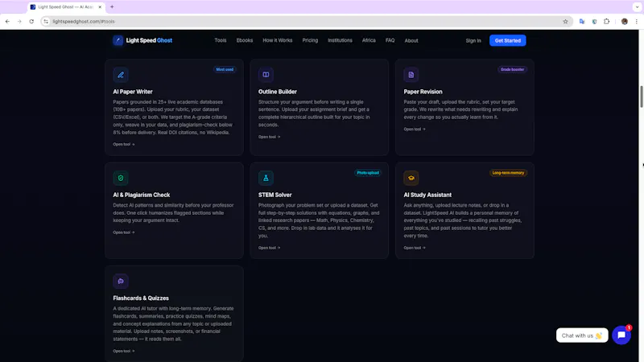
Task: Click the translate extension icon in toolbar
Action: [582, 22]
